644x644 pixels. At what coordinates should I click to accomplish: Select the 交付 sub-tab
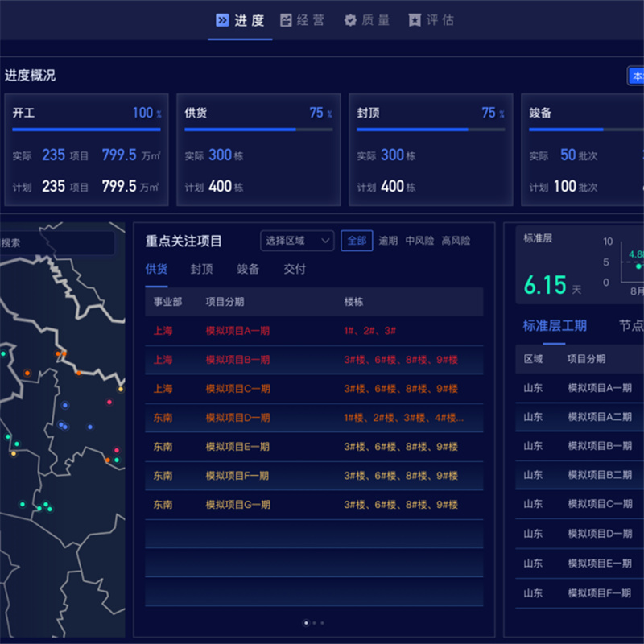(x=295, y=269)
